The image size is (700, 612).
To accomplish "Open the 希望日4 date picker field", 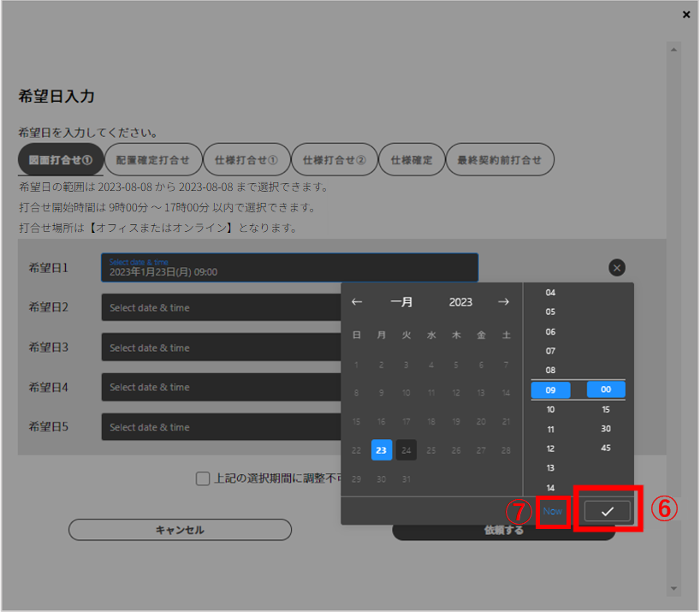I will [221, 387].
